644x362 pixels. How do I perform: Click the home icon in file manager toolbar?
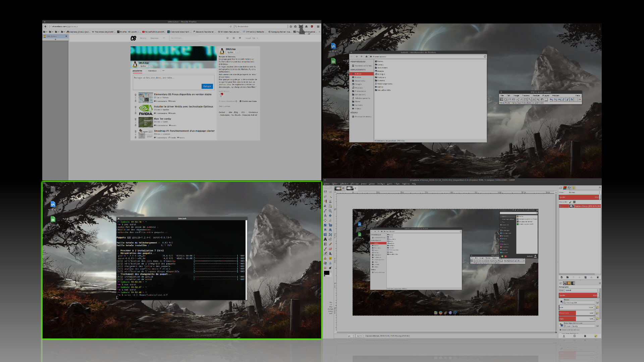pos(366,57)
